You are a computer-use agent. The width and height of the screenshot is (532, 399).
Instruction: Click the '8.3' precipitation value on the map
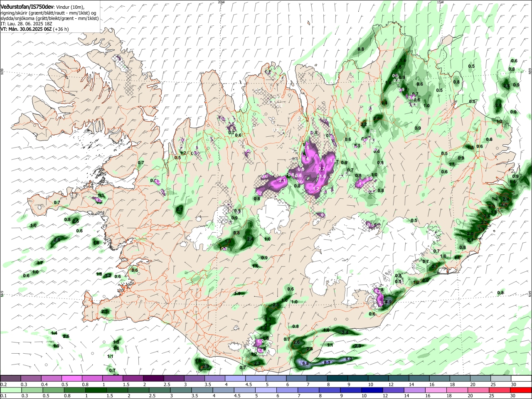(x=327, y=362)
